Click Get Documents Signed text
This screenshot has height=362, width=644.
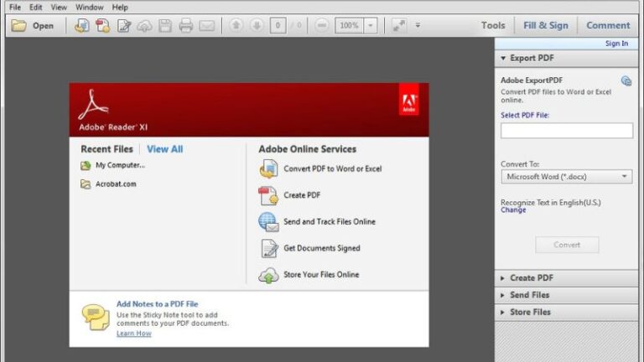[322, 248]
